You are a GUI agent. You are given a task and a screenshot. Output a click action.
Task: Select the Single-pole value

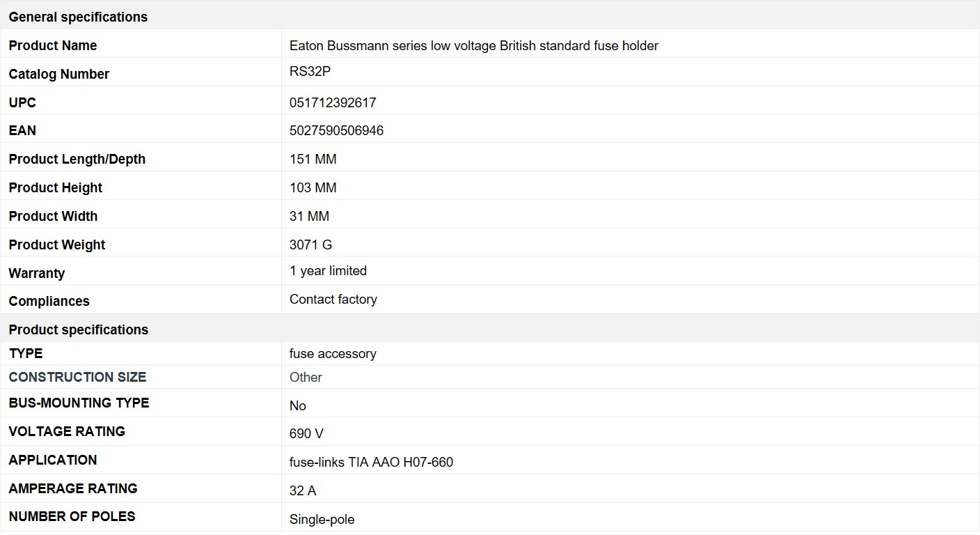click(x=322, y=520)
